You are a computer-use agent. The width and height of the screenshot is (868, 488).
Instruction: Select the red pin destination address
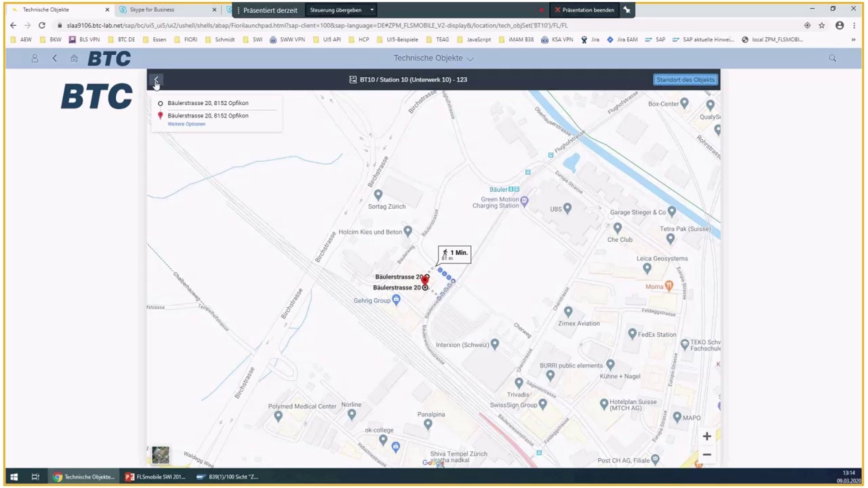[x=160, y=115]
